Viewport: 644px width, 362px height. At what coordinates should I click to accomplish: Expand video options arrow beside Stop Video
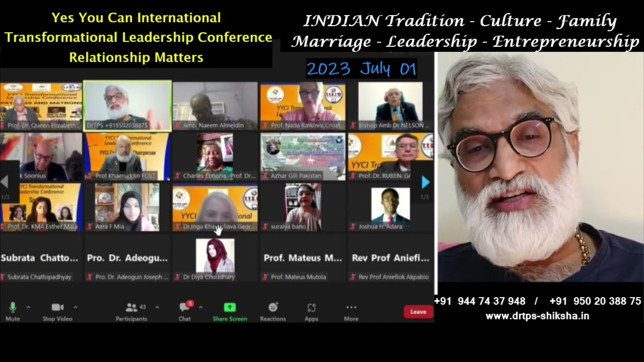pyautogui.click(x=75, y=307)
